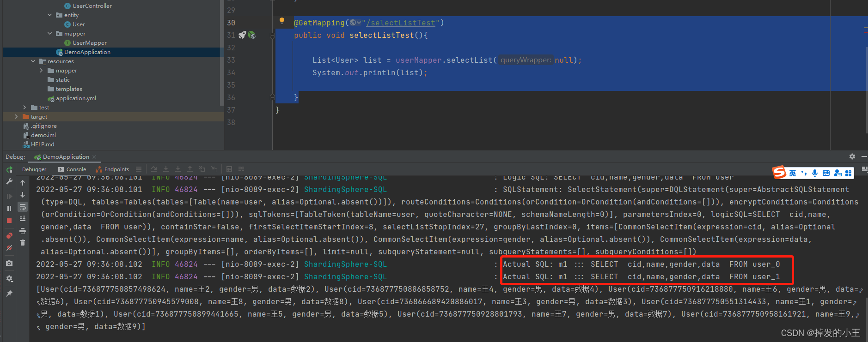
Task: Toggle Sogou Chinese/English mode button
Action: click(793, 173)
